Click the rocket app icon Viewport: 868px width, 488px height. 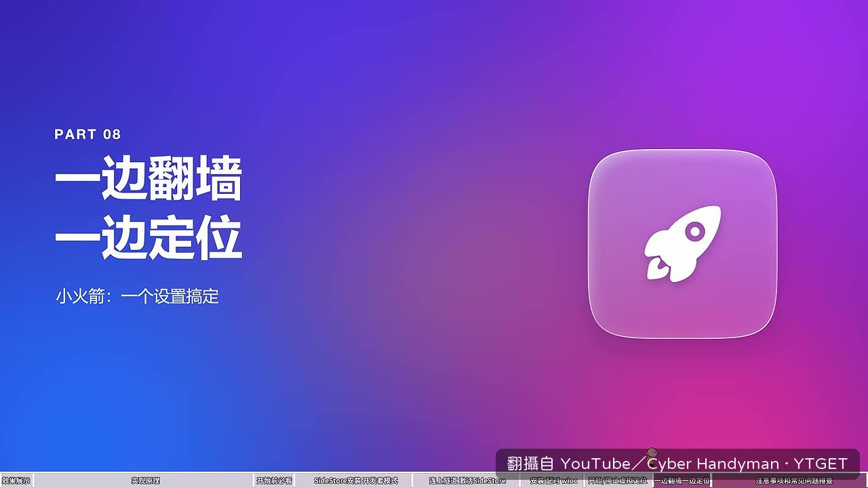[x=682, y=243]
